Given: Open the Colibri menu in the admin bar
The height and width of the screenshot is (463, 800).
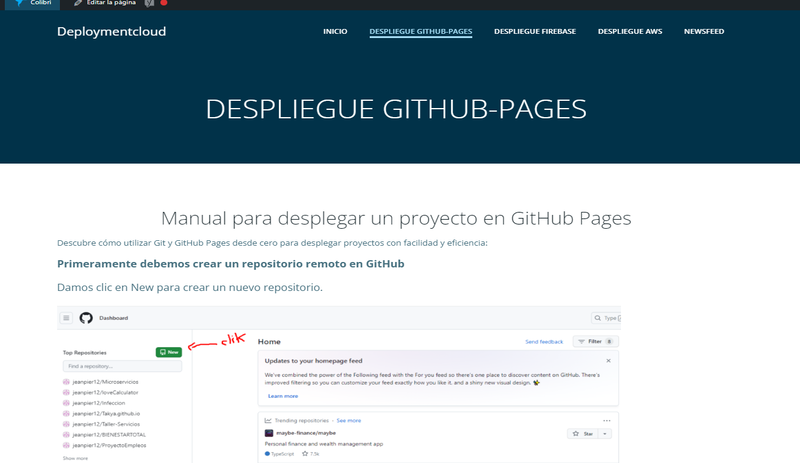Looking at the screenshot, I should click(x=33, y=3).
